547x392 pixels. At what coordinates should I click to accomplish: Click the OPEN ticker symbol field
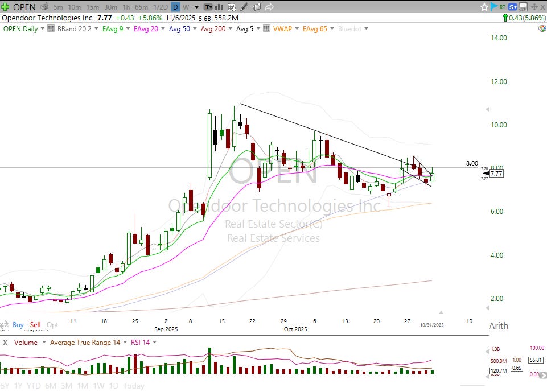coord(24,7)
